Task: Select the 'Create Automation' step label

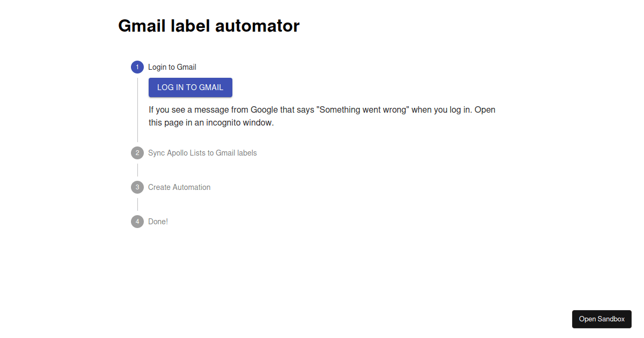Action: pos(179,187)
